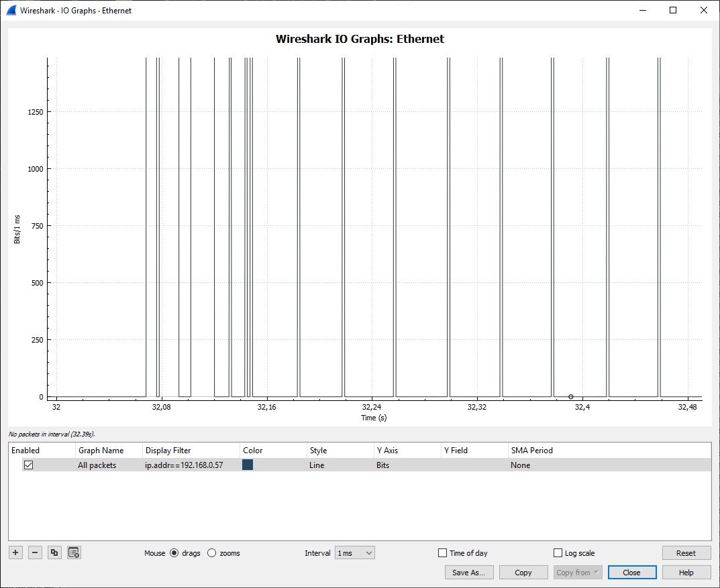Click the Display Filter column header

point(168,451)
